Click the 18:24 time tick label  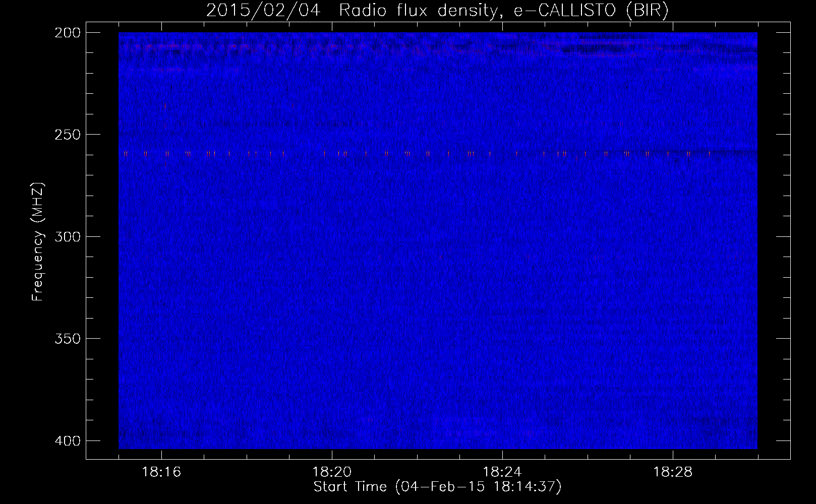[x=502, y=472]
